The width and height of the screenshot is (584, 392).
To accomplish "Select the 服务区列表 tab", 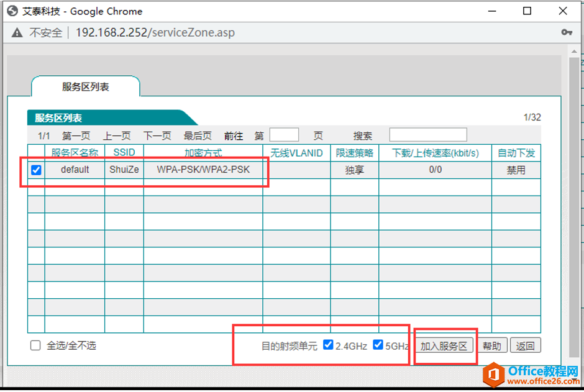I will (x=85, y=87).
